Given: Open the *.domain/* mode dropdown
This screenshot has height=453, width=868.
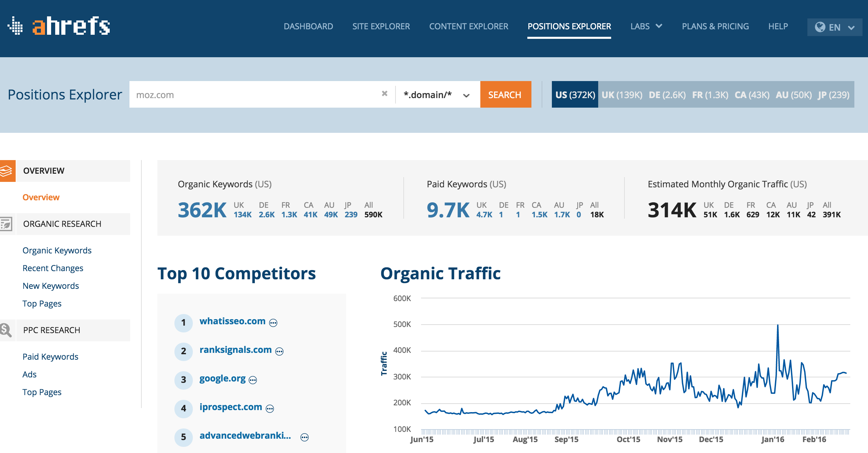Looking at the screenshot, I should pos(438,95).
